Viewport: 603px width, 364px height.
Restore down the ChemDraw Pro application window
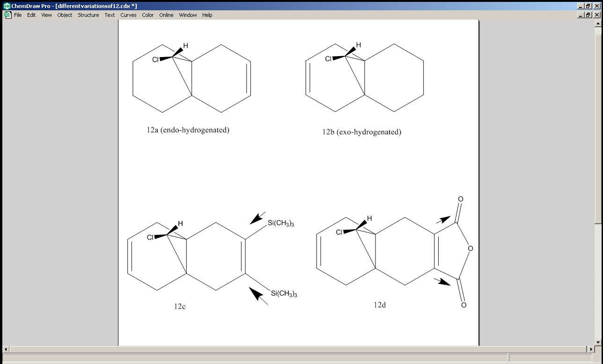(588, 6)
